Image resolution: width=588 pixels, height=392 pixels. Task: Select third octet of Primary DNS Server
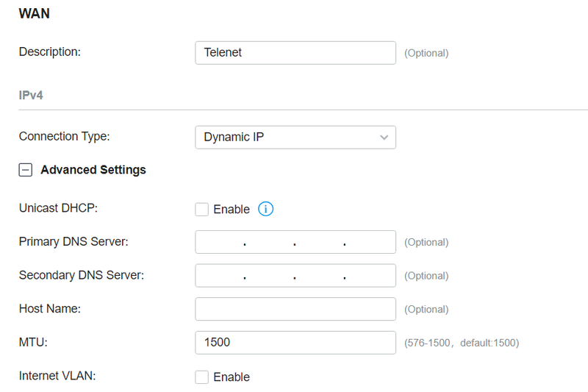coord(319,242)
